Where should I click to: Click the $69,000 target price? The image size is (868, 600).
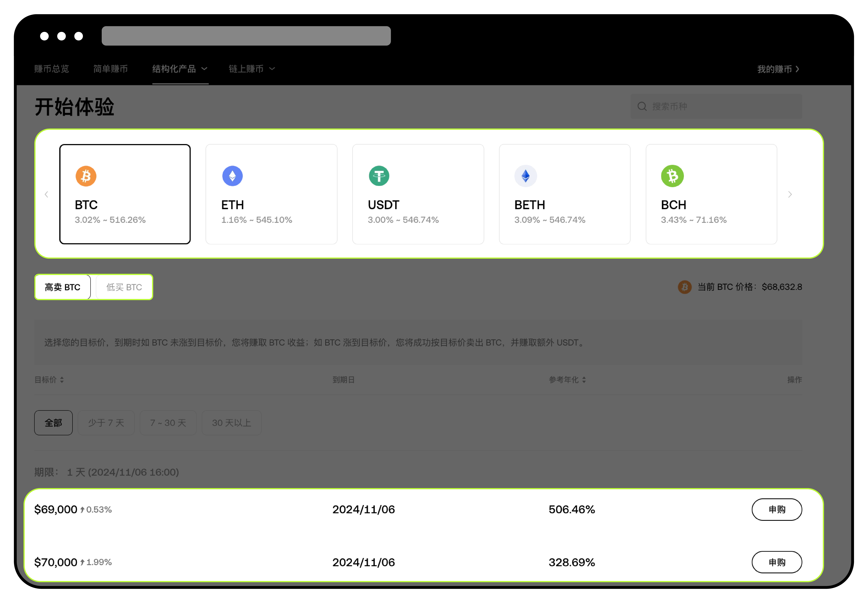point(56,509)
